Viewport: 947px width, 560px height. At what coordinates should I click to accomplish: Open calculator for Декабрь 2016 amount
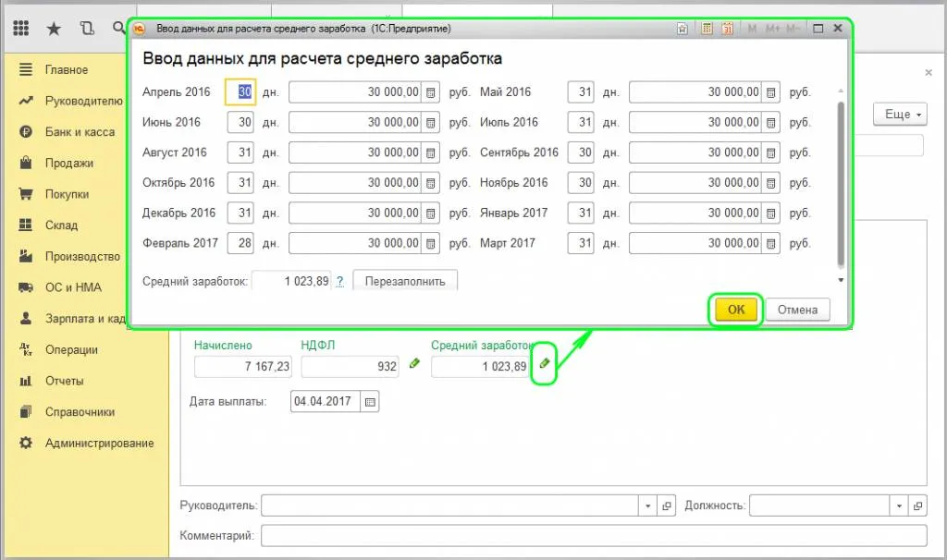[x=431, y=213]
